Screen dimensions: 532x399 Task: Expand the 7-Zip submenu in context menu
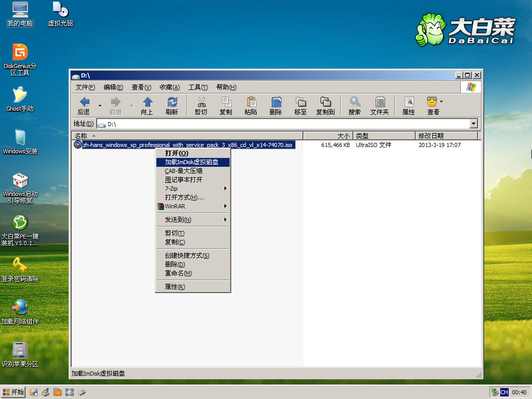coord(193,189)
